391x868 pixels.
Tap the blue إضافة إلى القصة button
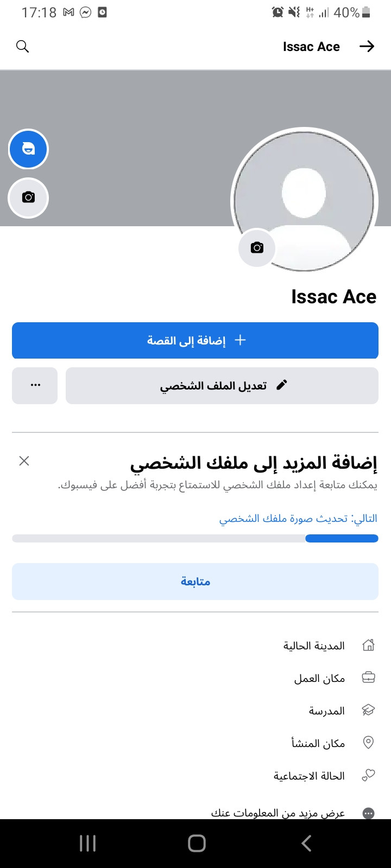[195, 341]
